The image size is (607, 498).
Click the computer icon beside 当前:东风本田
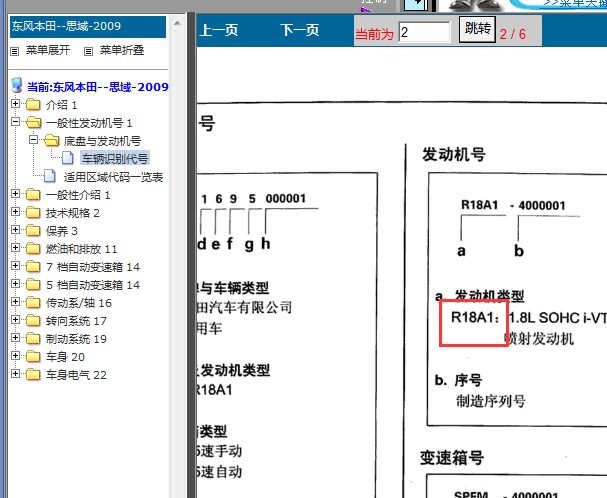[x=17, y=85]
